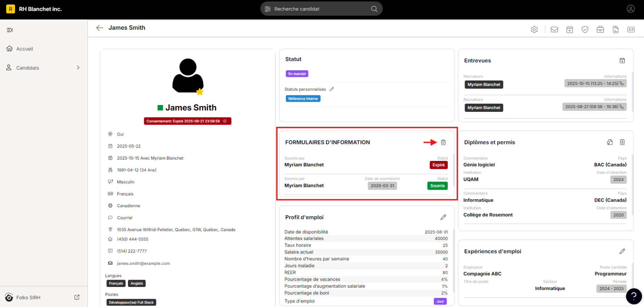Click the En mandat status badge
Screen dimensions: 644x307
(297, 74)
